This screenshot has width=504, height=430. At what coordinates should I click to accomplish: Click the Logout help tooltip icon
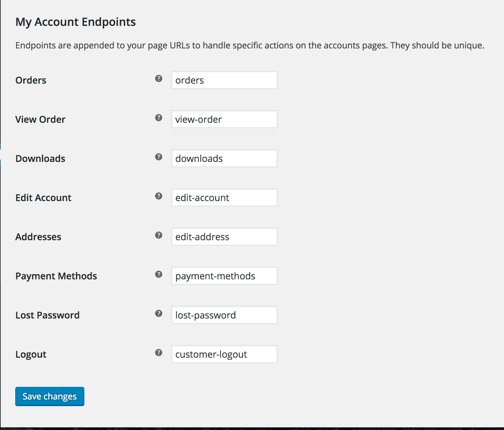pyautogui.click(x=159, y=352)
